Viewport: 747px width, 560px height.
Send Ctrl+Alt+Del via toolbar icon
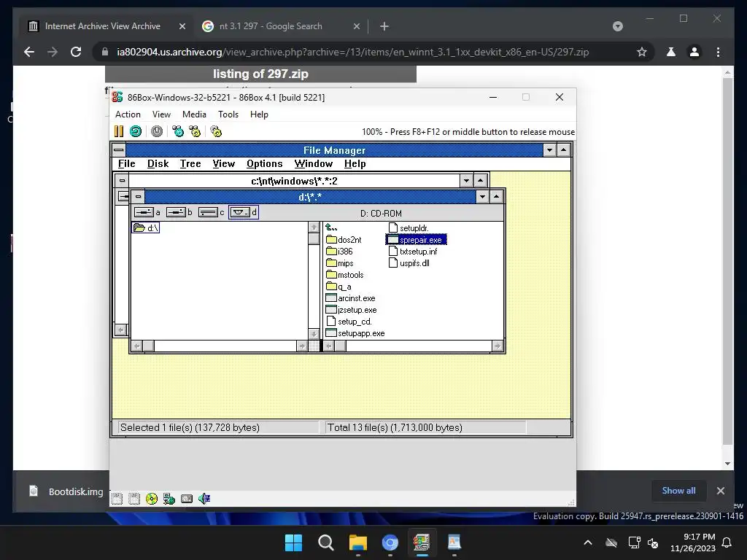pos(178,131)
